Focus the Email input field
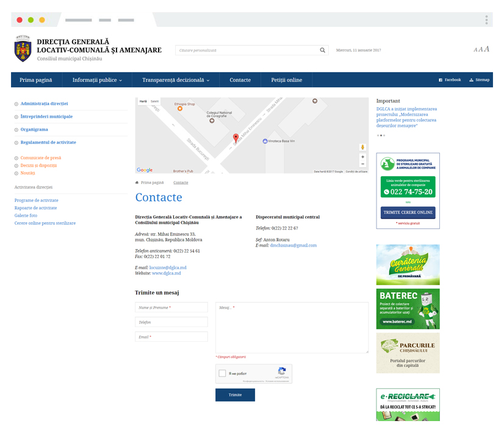Viewport: 504px width, 440px height. coord(171,337)
